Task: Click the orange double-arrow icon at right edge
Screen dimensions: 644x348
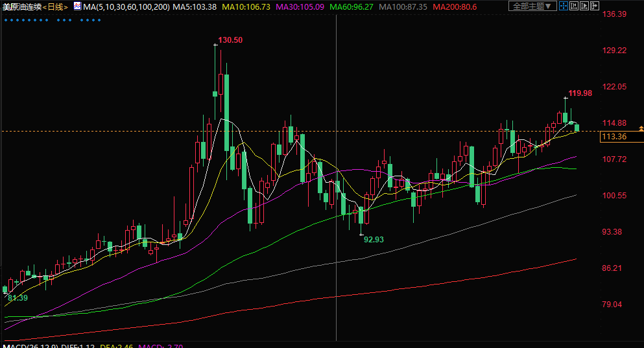Action: pos(640,128)
